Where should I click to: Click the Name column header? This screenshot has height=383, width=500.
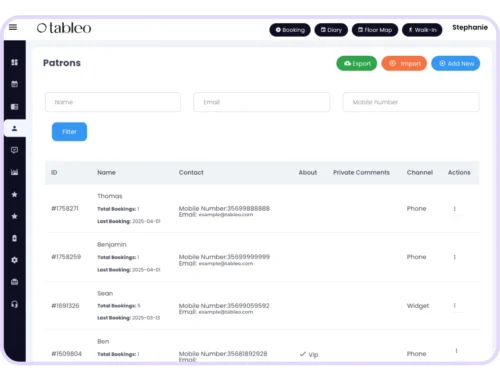click(106, 172)
